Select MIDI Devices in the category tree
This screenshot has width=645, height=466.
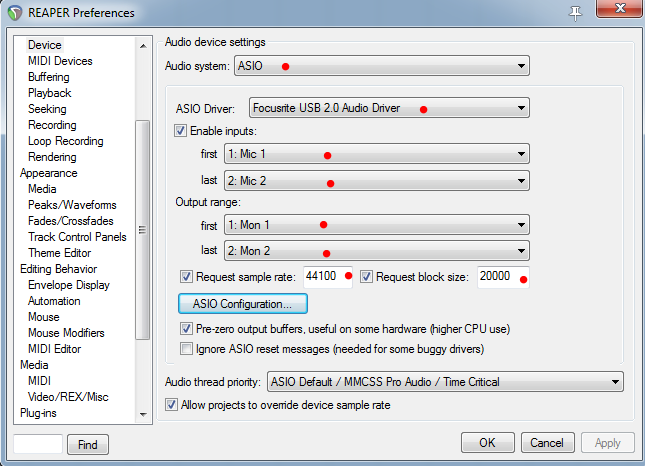(60, 61)
